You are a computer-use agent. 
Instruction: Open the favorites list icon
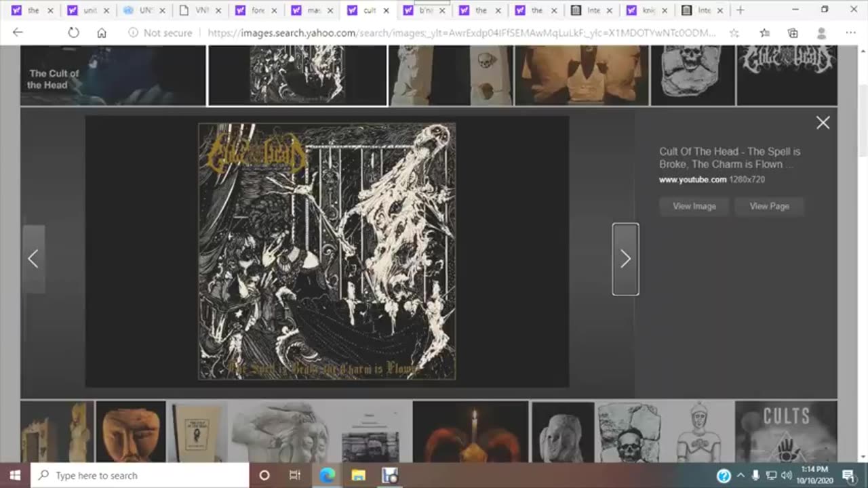pos(764,33)
